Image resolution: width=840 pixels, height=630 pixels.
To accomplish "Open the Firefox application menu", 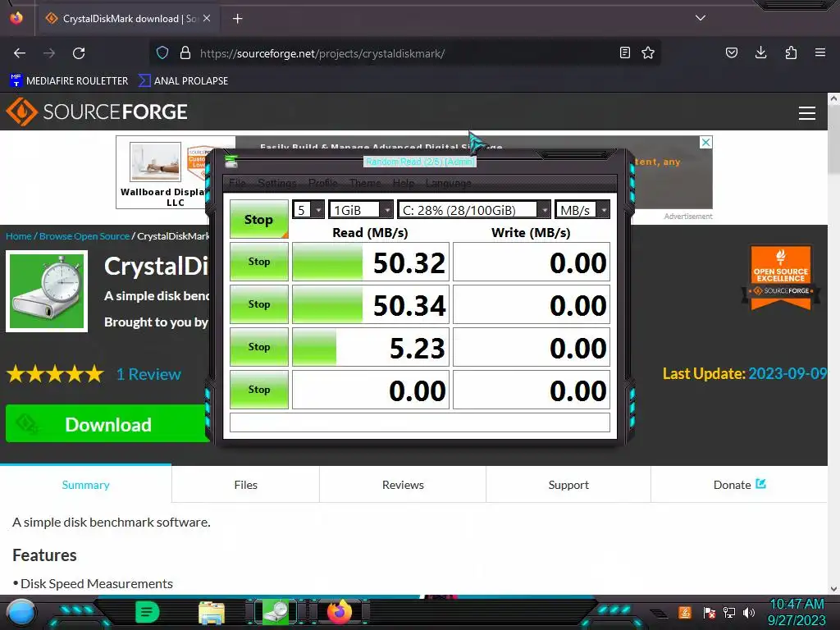I will pos(820,52).
